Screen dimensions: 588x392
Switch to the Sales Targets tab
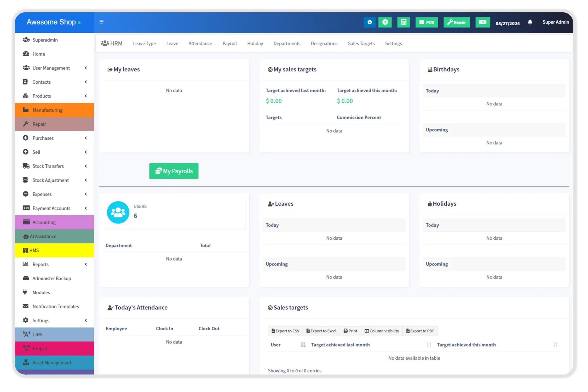(x=361, y=43)
